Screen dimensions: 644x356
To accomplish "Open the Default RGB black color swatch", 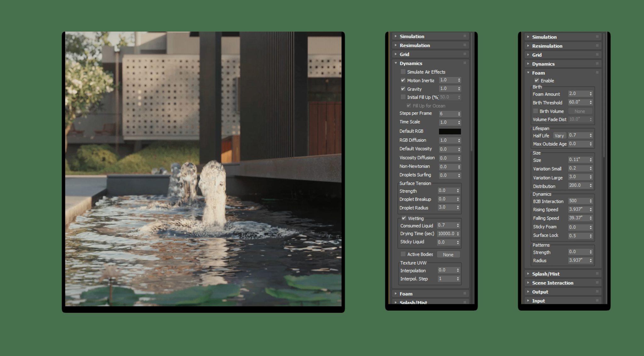I will point(450,131).
